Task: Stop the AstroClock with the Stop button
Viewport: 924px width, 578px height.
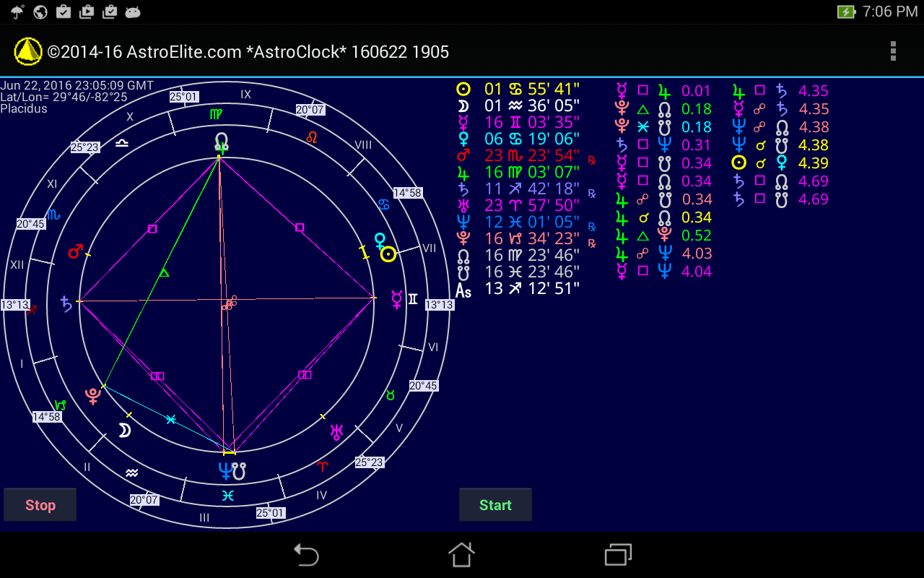Action: click(x=40, y=505)
